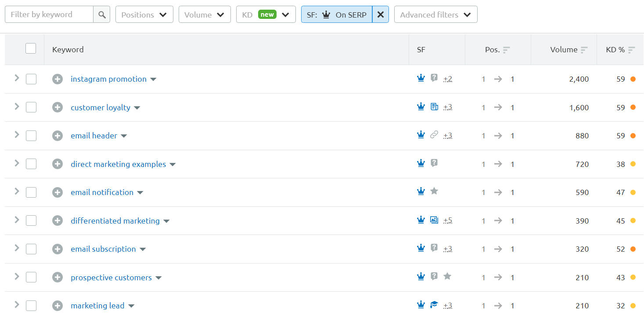Click the knowledge panel icon beside marketing lead

[434, 304]
